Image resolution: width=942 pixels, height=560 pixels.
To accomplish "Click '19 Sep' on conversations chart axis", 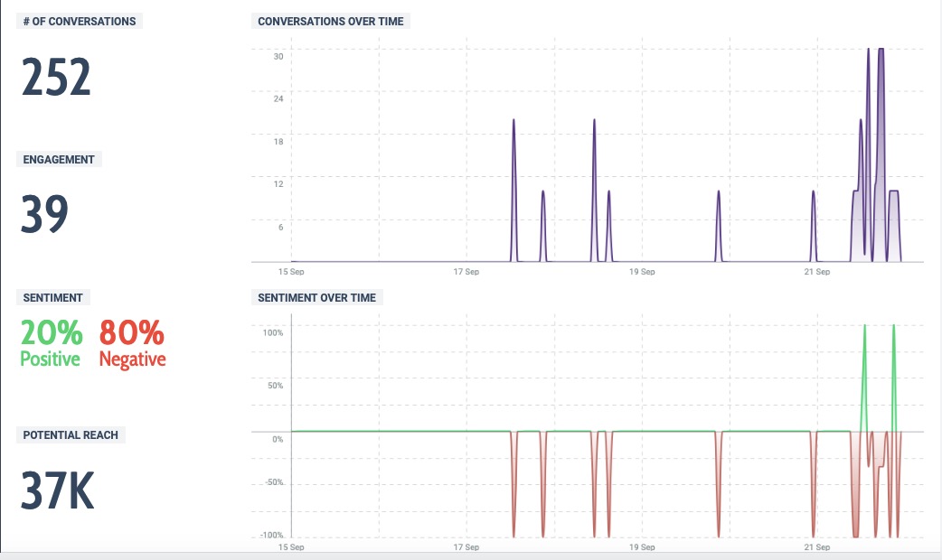I will pos(641,271).
